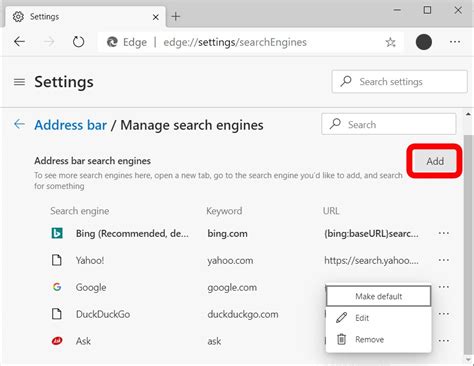The height and width of the screenshot is (366, 474).
Task: Click the (bing:baseURL)searc... URL
Action: pyautogui.click(x=371, y=234)
